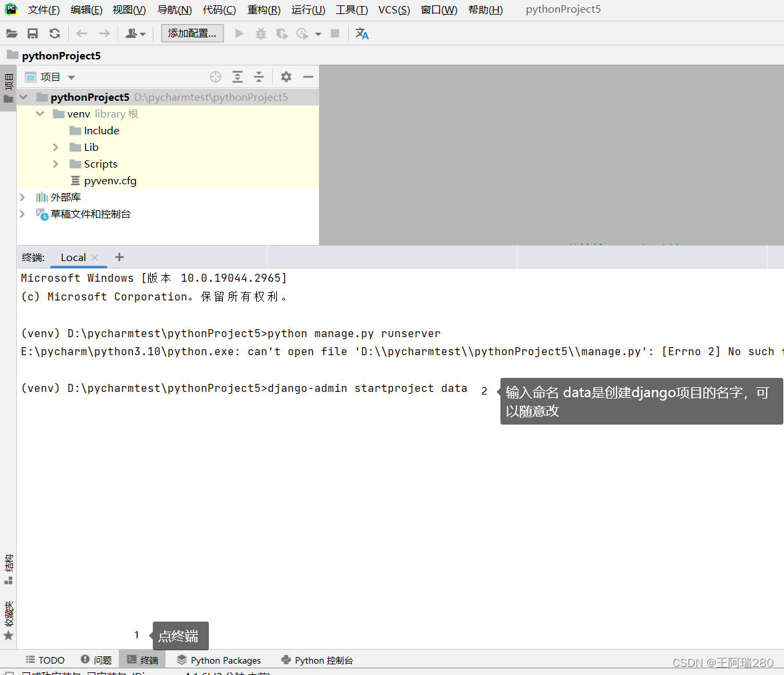This screenshot has height=675, width=784.
Task: Click the Stop process icon
Action: point(335,33)
